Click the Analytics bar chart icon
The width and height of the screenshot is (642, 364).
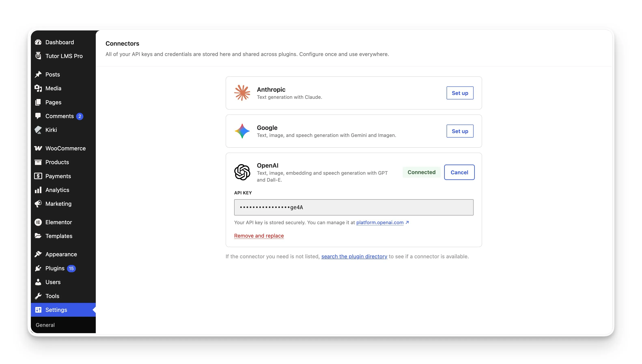tap(38, 190)
